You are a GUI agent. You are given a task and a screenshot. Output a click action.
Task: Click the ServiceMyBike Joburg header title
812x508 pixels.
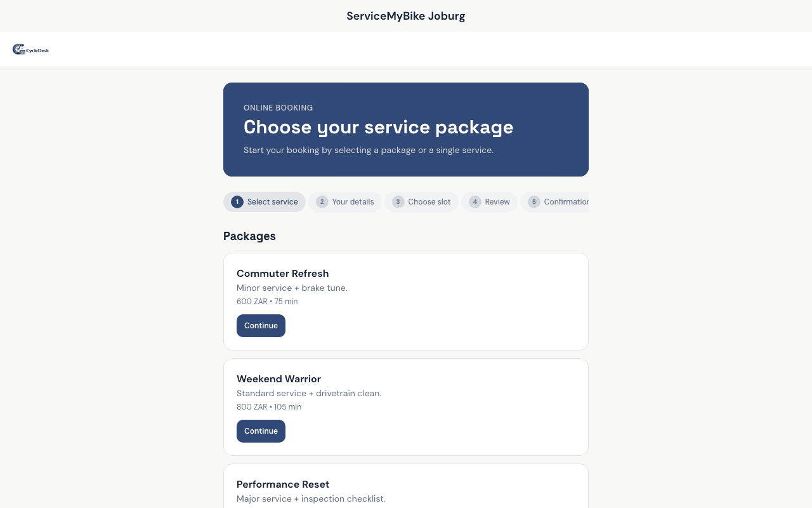coord(406,15)
